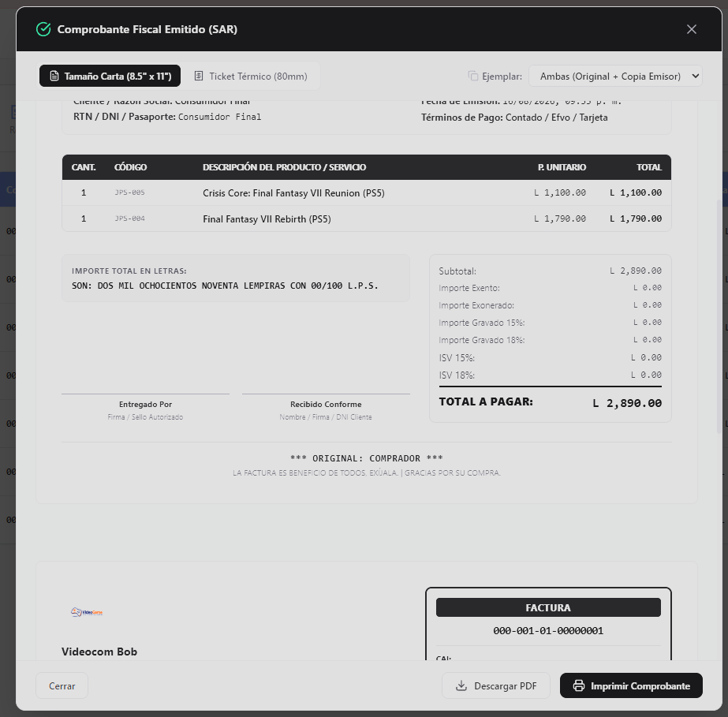728x717 pixels.
Task: Click the CÓDIGO column header
Action: pyautogui.click(x=130, y=167)
